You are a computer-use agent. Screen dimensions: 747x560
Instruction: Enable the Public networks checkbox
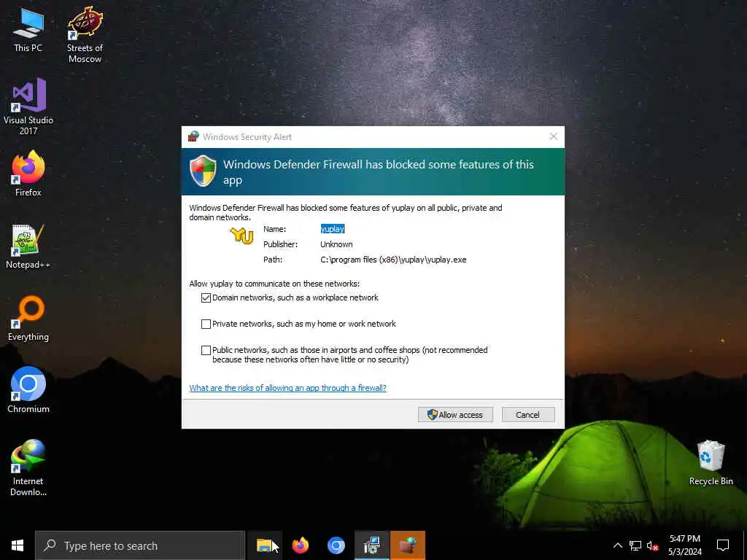[x=206, y=351]
